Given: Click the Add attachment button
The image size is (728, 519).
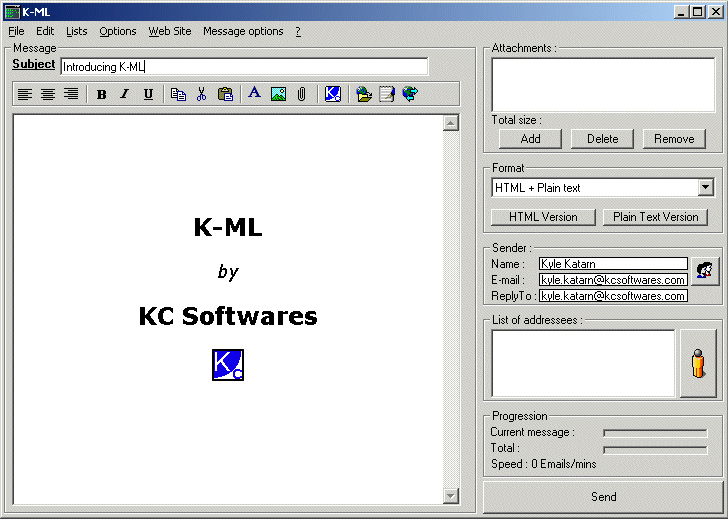Looking at the screenshot, I should pos(530,139).
